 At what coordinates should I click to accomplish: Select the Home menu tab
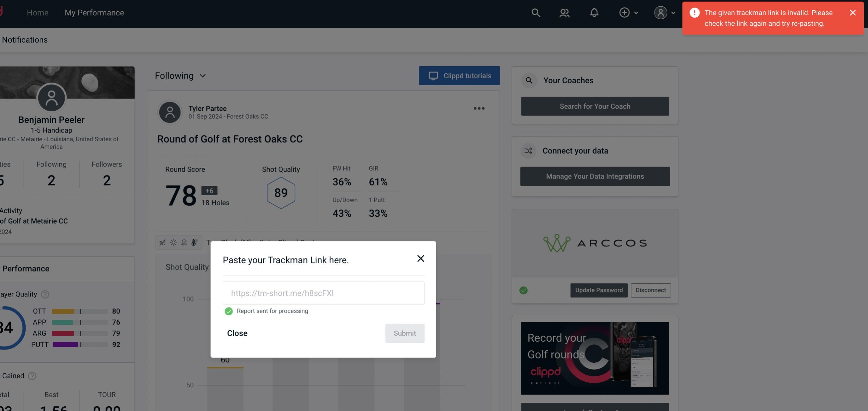(x=38, y=12)
